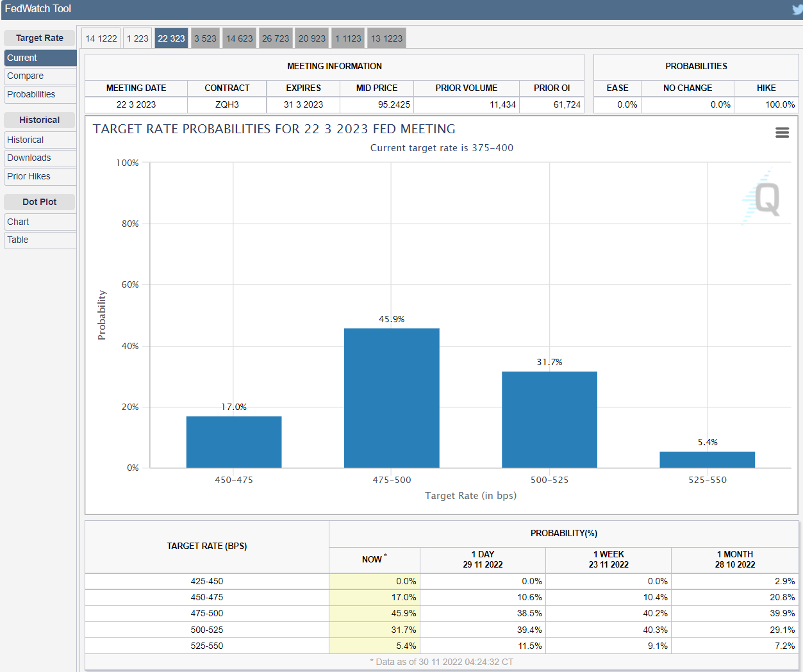Open the 20 923 meeting tab
This screenshot has width=803, height=672.
pos(312,38)
